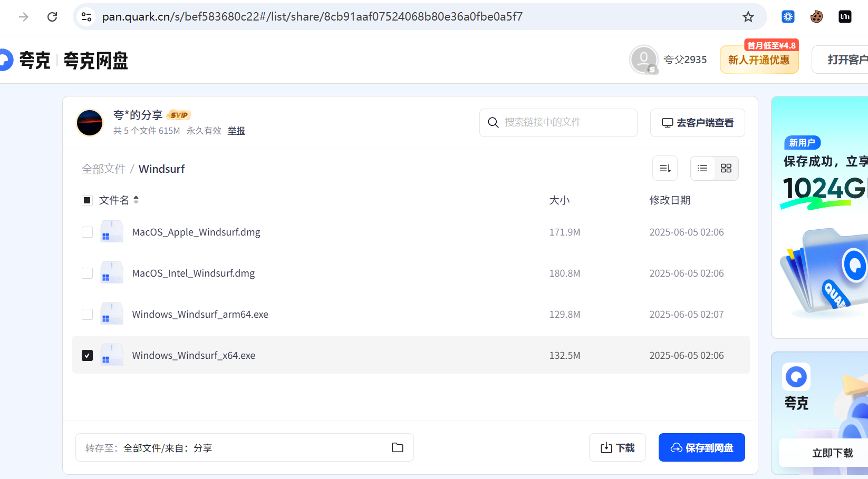Screen dimensions: 868x479
Task: Go forward with the browser arrow
Action: [x=24, y=17]
